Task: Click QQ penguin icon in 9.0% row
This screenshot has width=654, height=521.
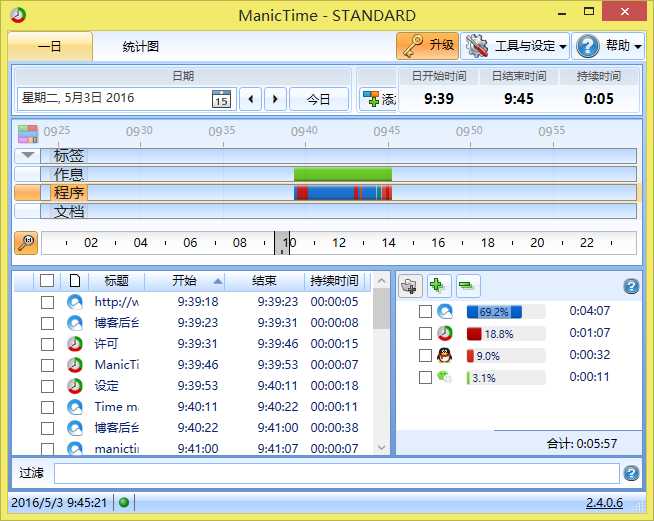Action: 445,355
